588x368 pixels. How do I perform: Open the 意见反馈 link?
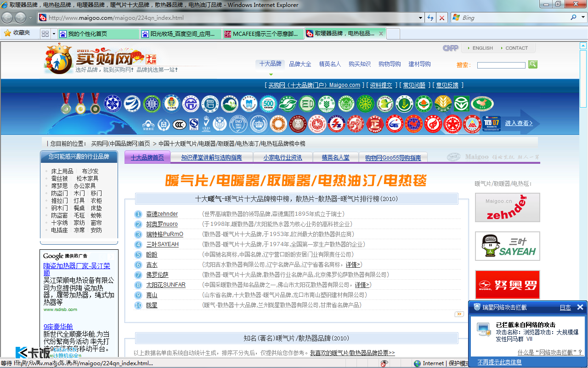coord(447,85)
